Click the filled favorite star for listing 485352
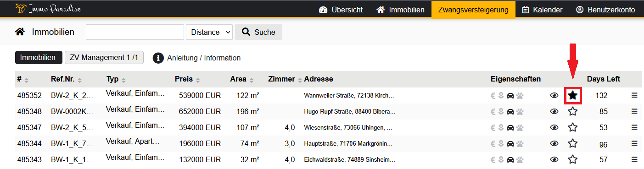The height and width of the screenshot is (169, 644). (572, 95)
